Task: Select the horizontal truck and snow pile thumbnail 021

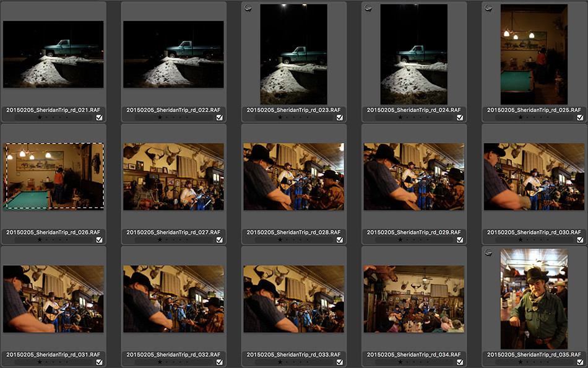Action: [x=53, y=55]
